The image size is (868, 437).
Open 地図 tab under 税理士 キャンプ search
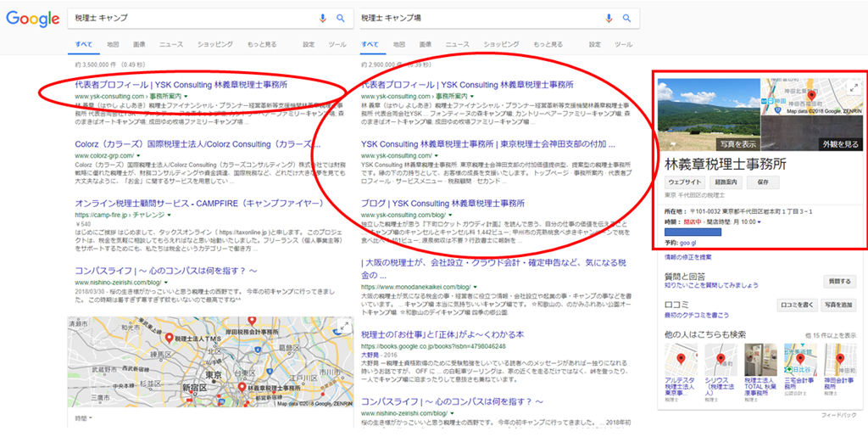coord(113,44)
